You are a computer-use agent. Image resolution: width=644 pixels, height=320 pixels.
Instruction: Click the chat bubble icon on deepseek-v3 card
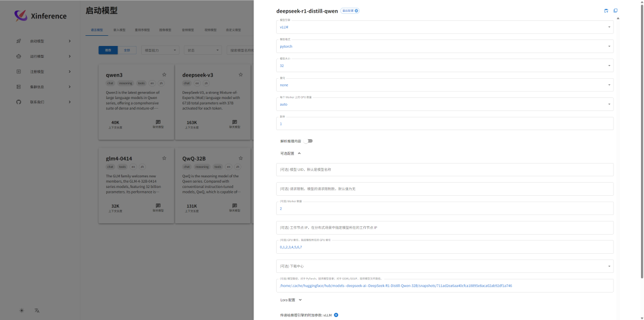tap(234, 122)
